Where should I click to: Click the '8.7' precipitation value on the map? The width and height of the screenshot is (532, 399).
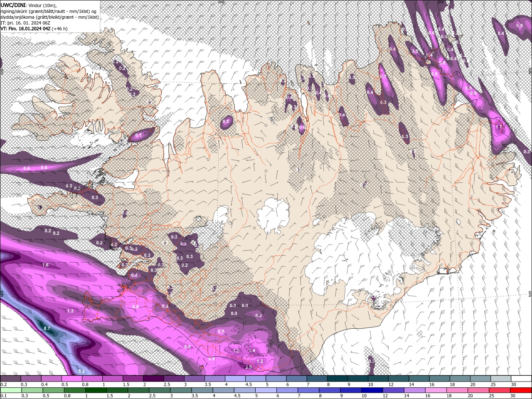tap(47, 328)
